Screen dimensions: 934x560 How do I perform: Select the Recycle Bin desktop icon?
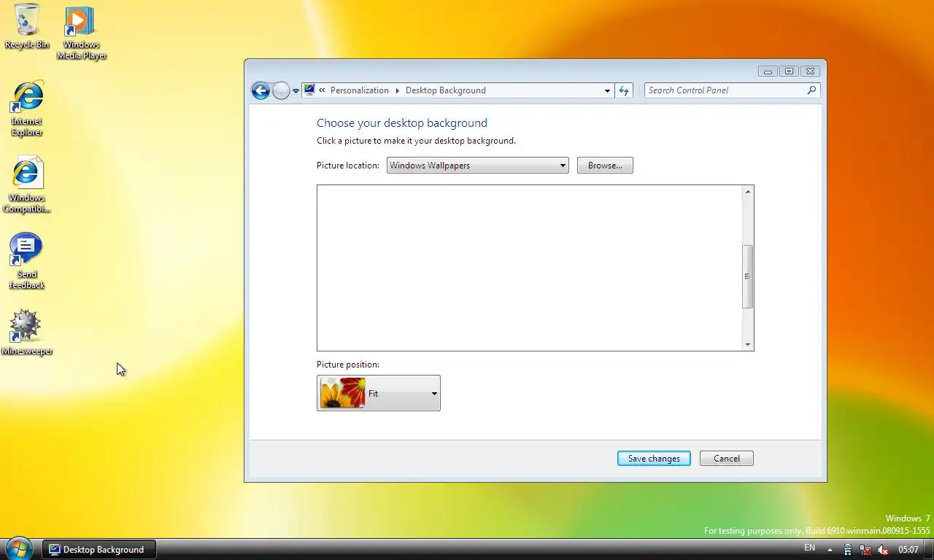[x=27, y=26]
